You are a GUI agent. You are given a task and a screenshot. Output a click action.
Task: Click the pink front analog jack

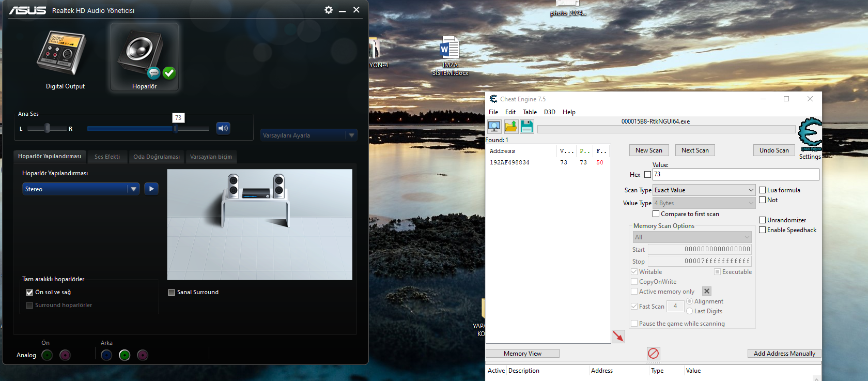65,355
